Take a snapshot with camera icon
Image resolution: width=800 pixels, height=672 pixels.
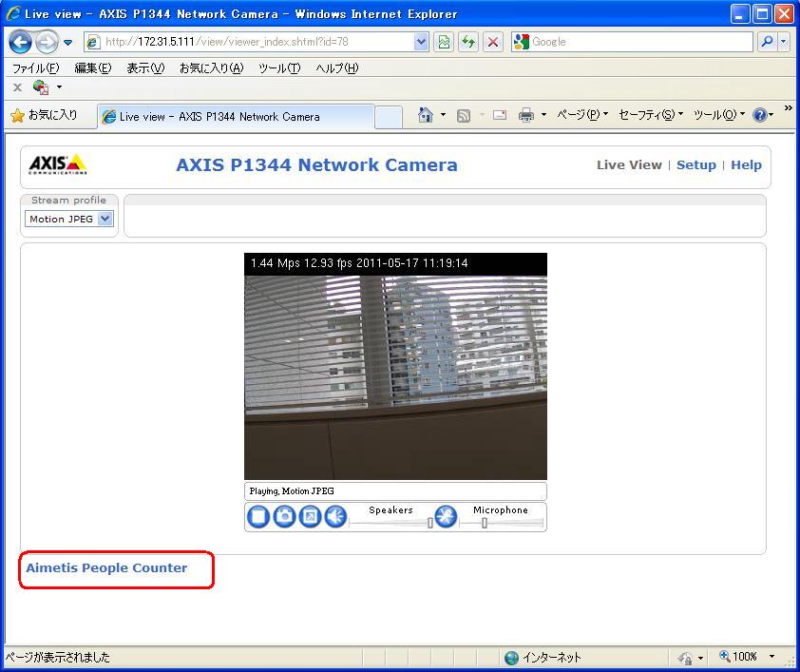click(x=285, y=517)
